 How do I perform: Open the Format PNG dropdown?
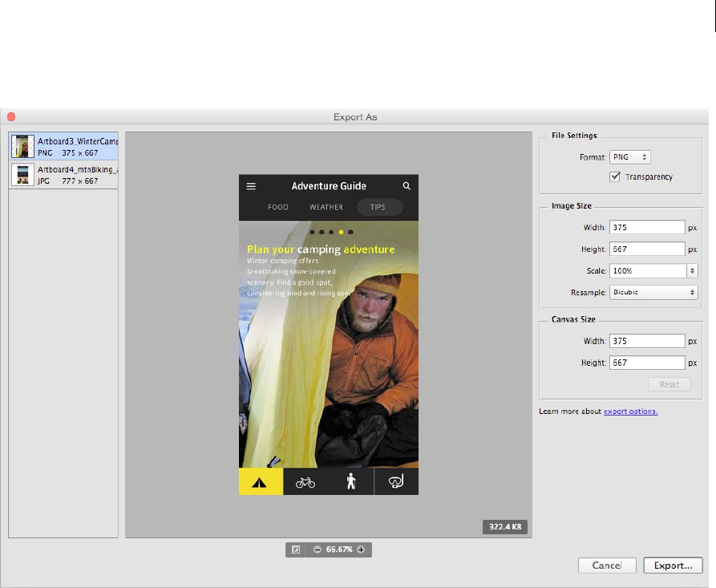coord(629,157)
